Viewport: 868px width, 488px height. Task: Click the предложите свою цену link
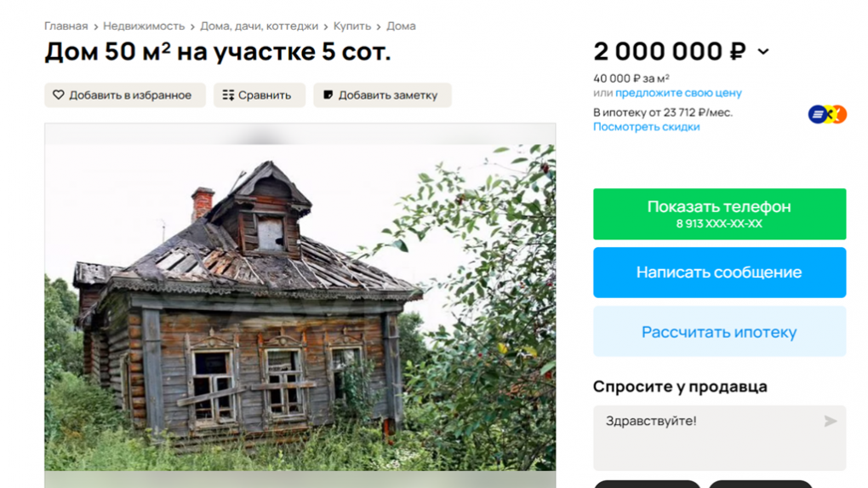[x=679, y=93]
